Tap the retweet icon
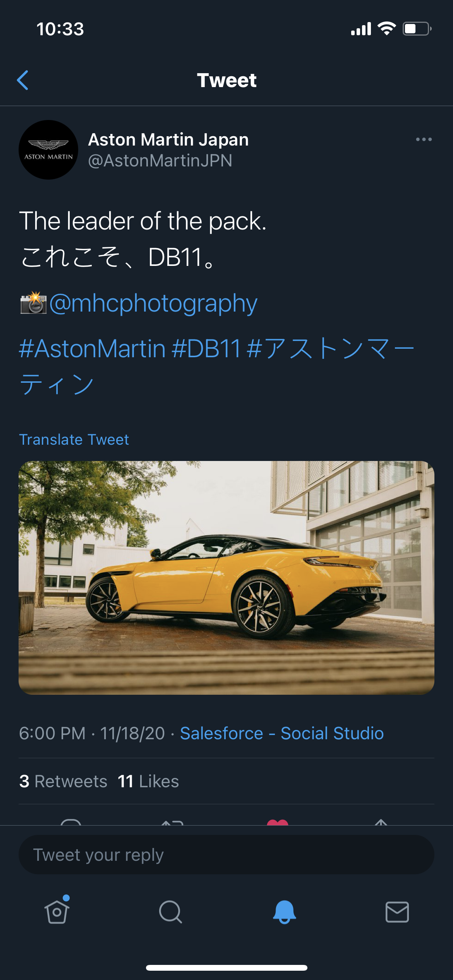The height and width of the screenshot is (980, 453). 172,822
